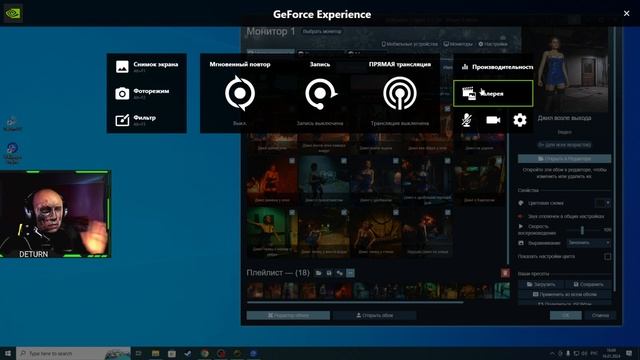Click the NVIDIA logo in top bar

click(13, 13)
